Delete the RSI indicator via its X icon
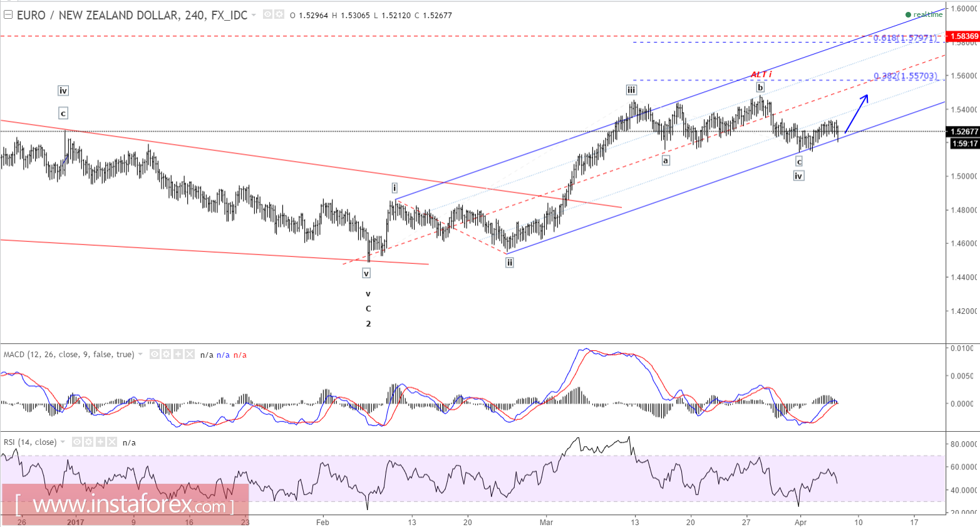This screenshot has height=527, width=980. click(112, 442)
